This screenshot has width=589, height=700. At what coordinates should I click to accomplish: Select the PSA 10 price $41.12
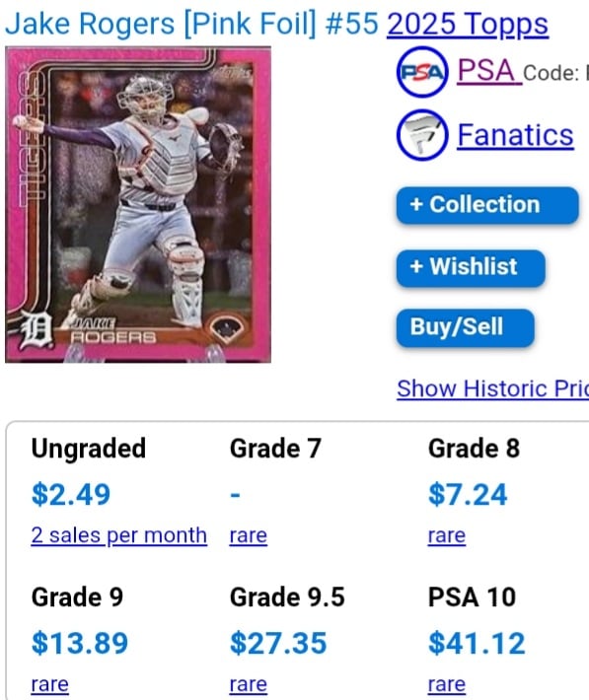pos(477,643)
